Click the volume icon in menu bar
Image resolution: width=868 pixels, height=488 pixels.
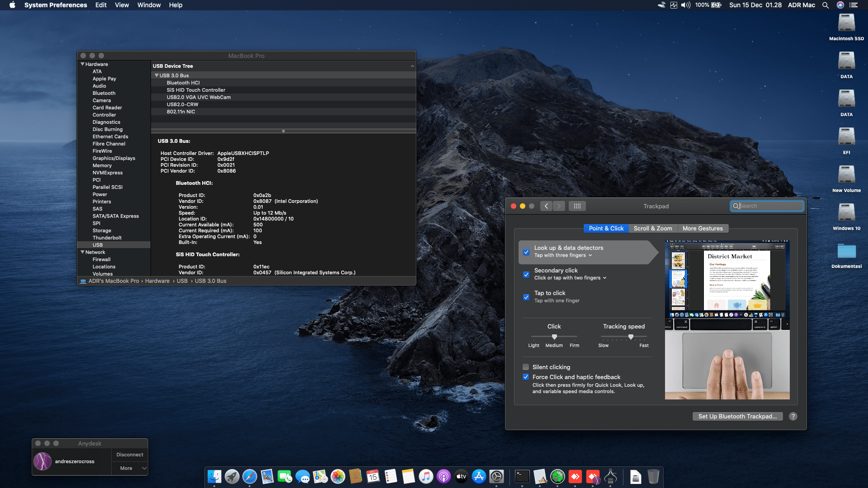[686, 5]
